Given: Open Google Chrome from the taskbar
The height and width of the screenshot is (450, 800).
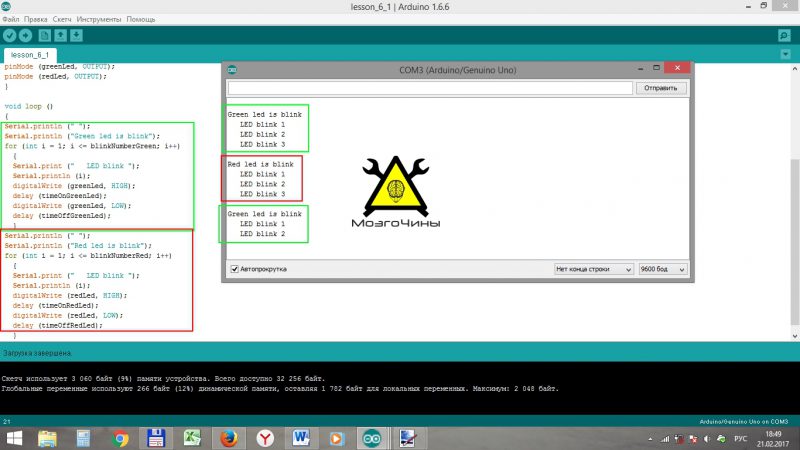Looking at the screenshot, I should coord(120,438).
